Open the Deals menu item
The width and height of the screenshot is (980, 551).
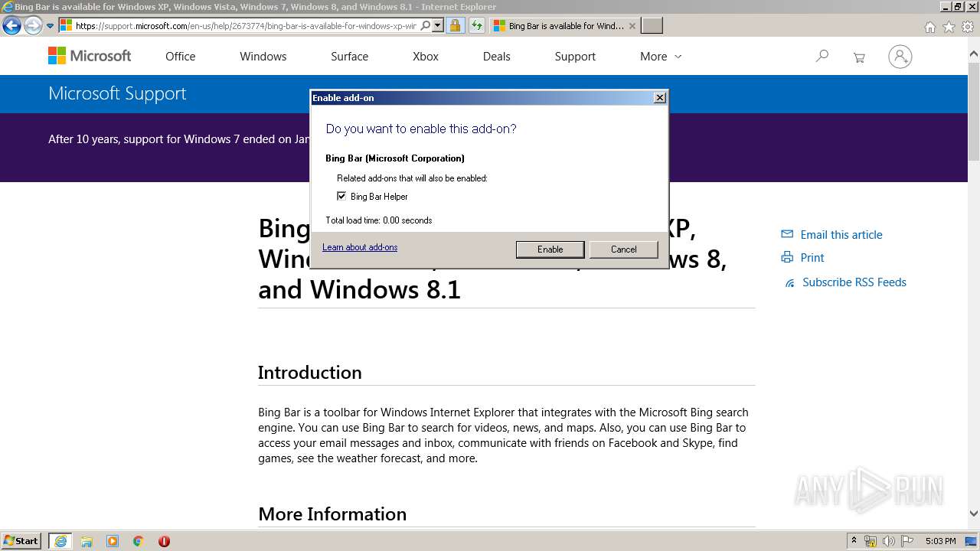(x=496, y=57)
